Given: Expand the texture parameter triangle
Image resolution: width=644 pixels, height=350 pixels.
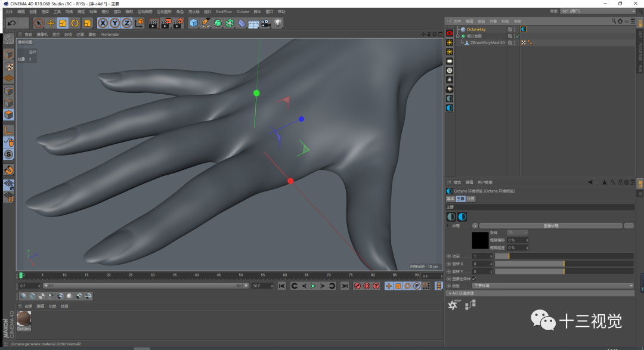Looking at the screenshot, I should click(448, 226).
